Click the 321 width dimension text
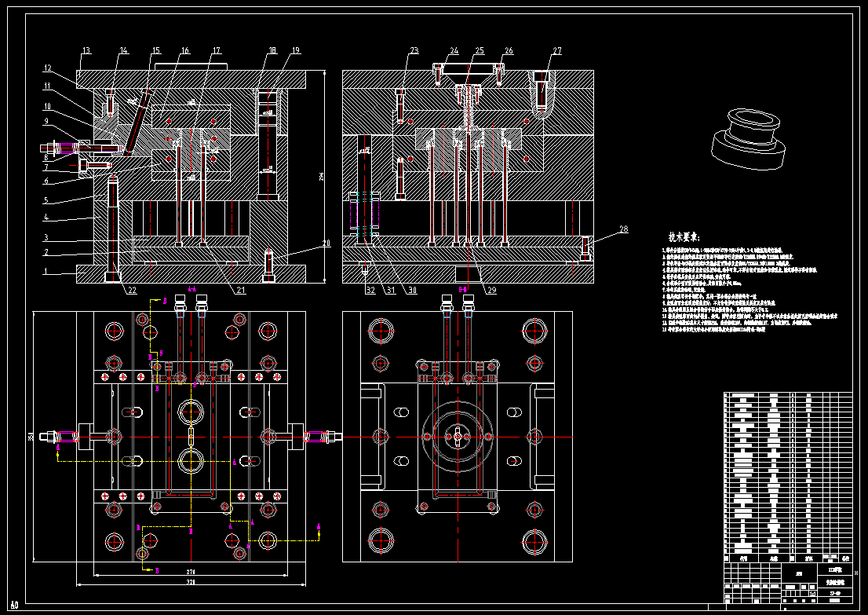868x615 pixels. click(x=191, y=582)
